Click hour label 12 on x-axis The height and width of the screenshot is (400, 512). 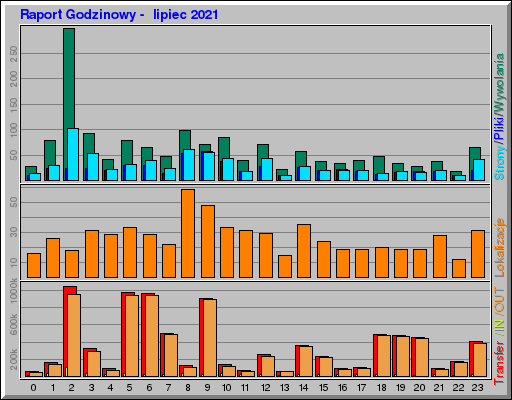point(265,388)
